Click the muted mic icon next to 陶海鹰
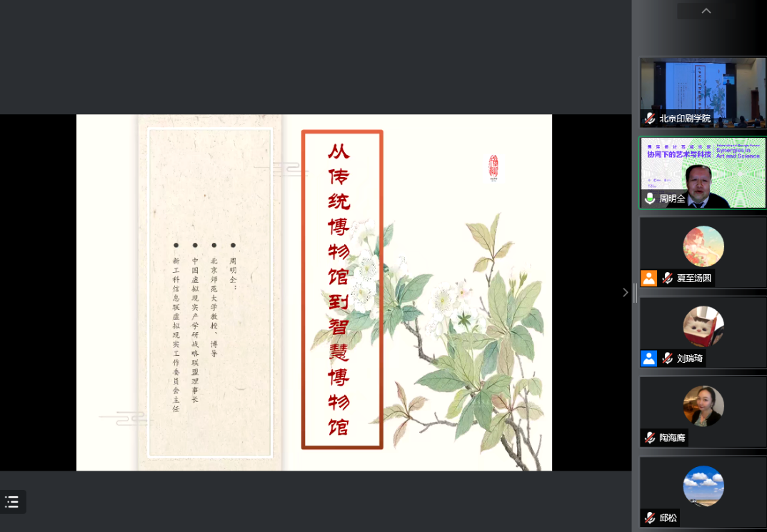 pos(650,438)
